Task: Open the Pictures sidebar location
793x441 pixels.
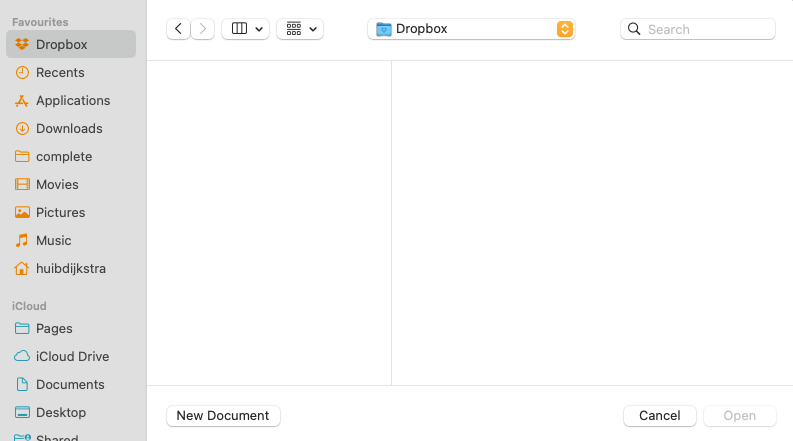Action: click(60, 212)
